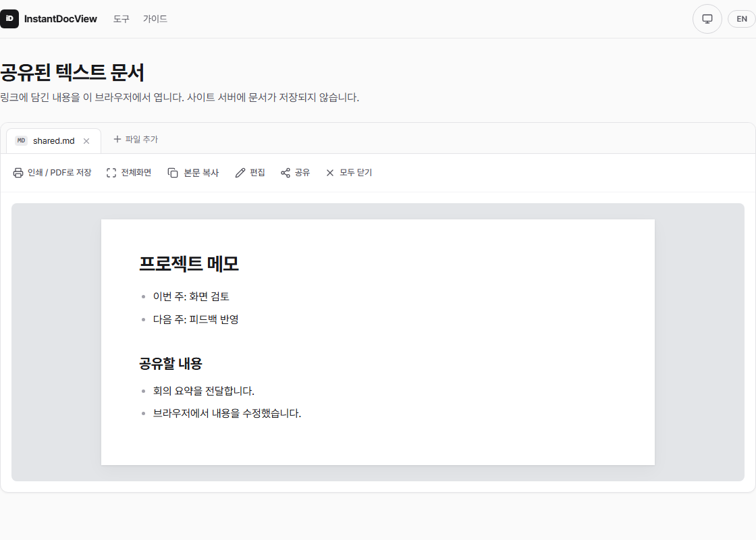Click the 공유된 텍스트 문서 heading

pos(72,72)
